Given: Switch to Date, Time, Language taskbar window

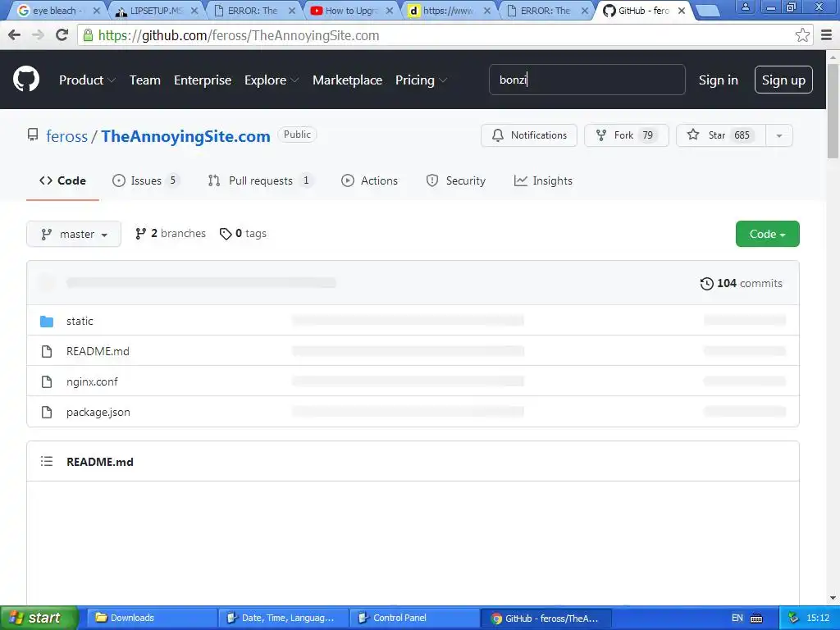Looking at the screenshot, I should click(x=283, y=618).
